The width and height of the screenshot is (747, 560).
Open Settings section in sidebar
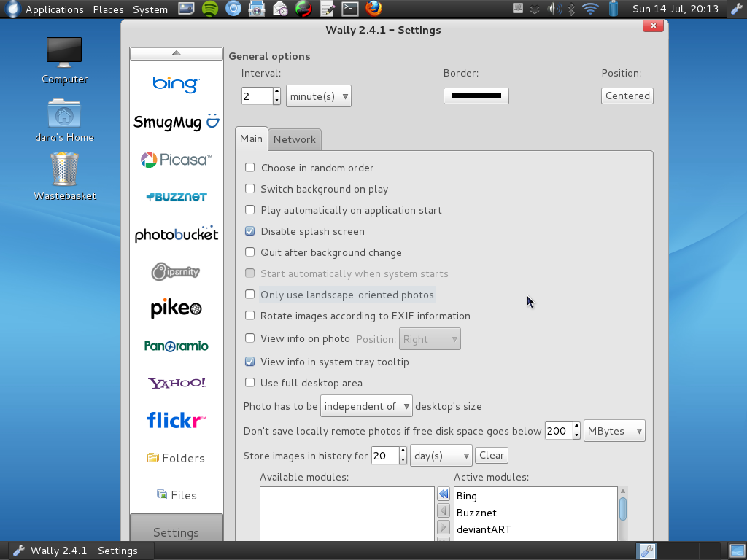pyautogui.click(x=177, y=528)
